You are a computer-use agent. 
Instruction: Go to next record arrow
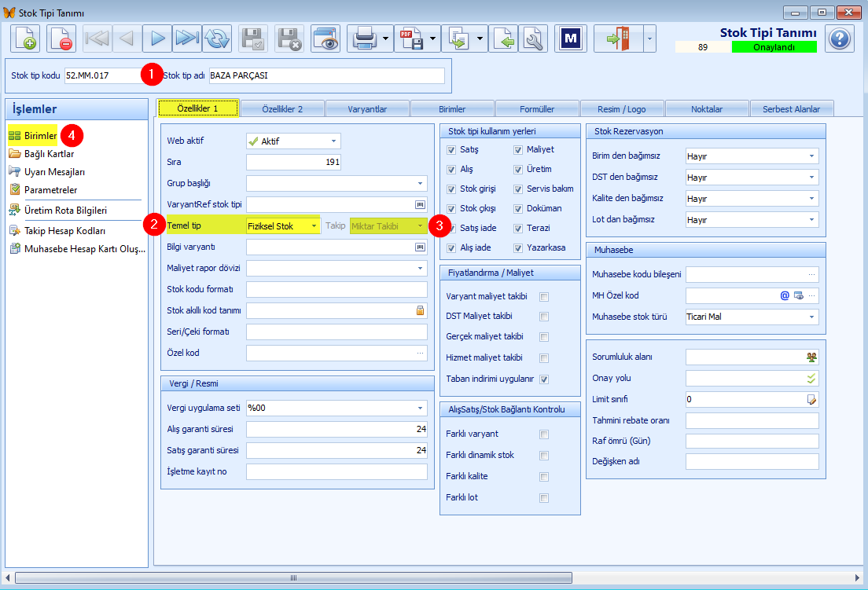[x=157, y=38]
